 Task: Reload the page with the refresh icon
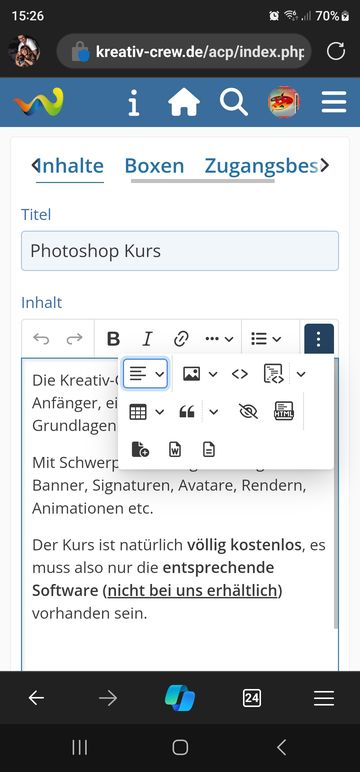point(336,51)
